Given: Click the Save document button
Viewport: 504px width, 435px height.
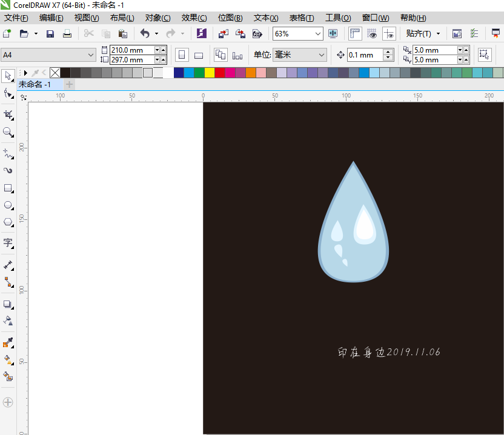Looking at the screenshot, I should 50,34.
